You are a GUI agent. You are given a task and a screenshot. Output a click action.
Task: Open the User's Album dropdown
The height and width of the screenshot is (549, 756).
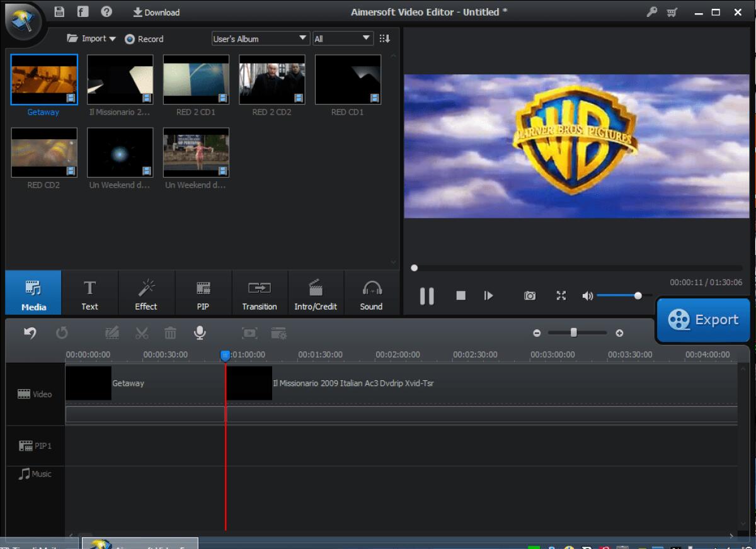click(260, 38)
